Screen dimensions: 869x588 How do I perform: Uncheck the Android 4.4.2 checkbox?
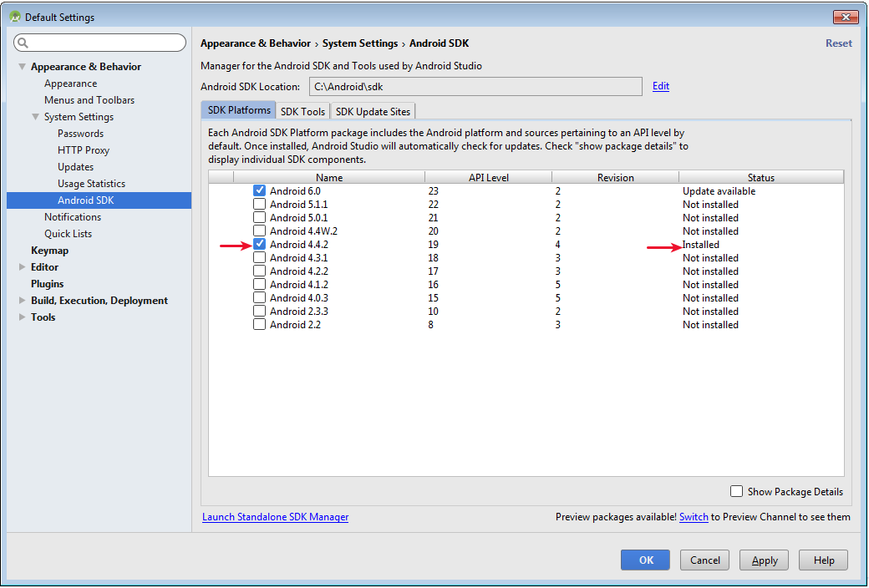click(259, 244)
